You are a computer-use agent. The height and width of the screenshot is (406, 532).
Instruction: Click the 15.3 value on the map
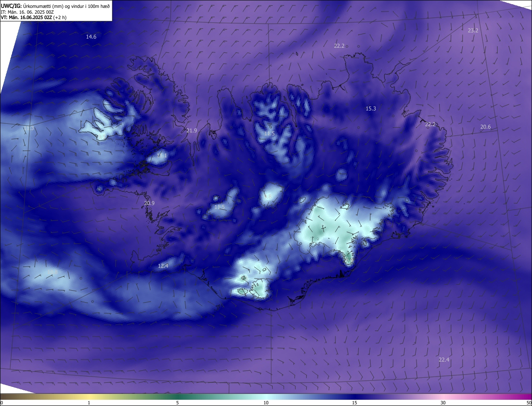click(x=371, y=109)
